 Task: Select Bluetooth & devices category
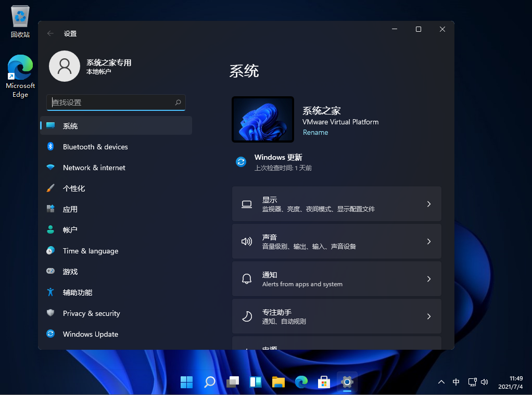pyautogui.click(x=116, y=147)
